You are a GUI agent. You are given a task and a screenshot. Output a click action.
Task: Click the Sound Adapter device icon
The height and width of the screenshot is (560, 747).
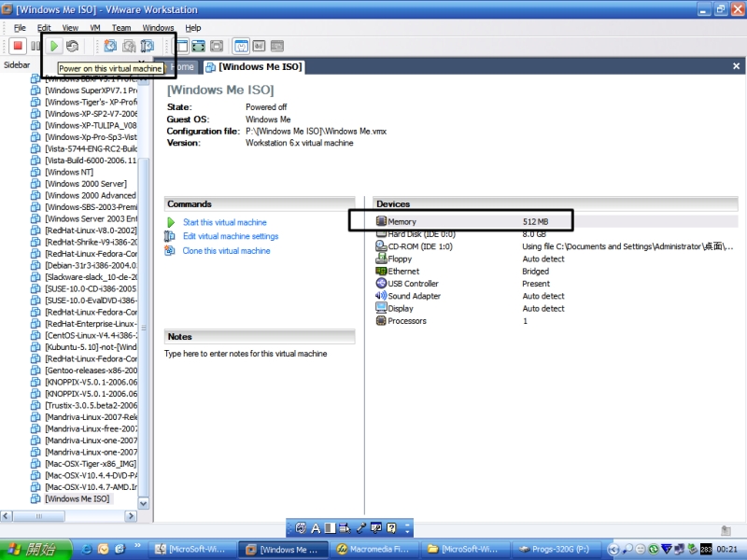[381, 295]
